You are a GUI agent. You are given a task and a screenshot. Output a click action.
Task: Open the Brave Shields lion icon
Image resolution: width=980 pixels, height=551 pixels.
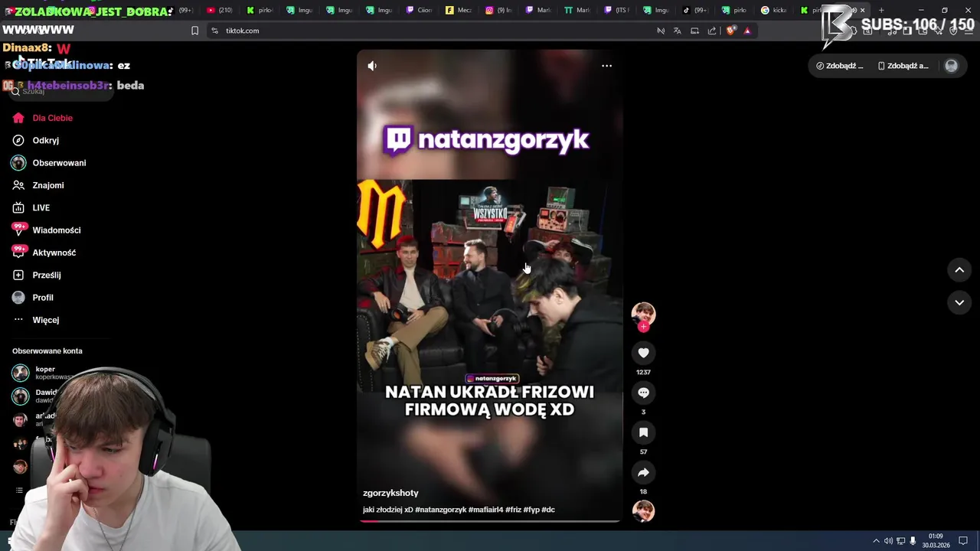click(730, 31)
